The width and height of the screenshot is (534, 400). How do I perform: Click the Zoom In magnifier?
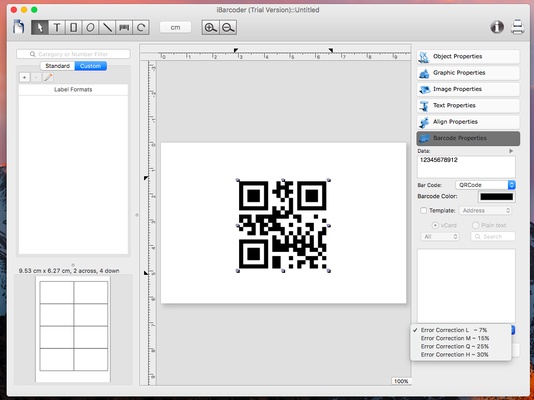click(210, 28)
